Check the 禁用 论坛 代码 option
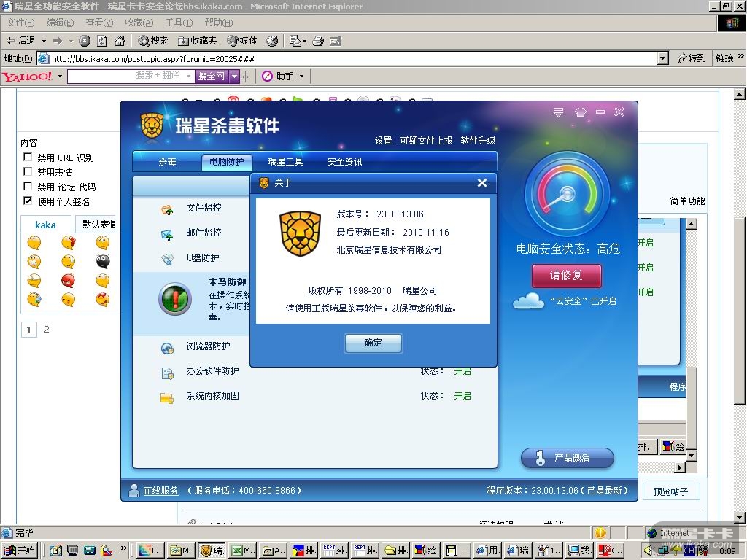The width and height of the screenshot is (747, 560). (28, 186)
